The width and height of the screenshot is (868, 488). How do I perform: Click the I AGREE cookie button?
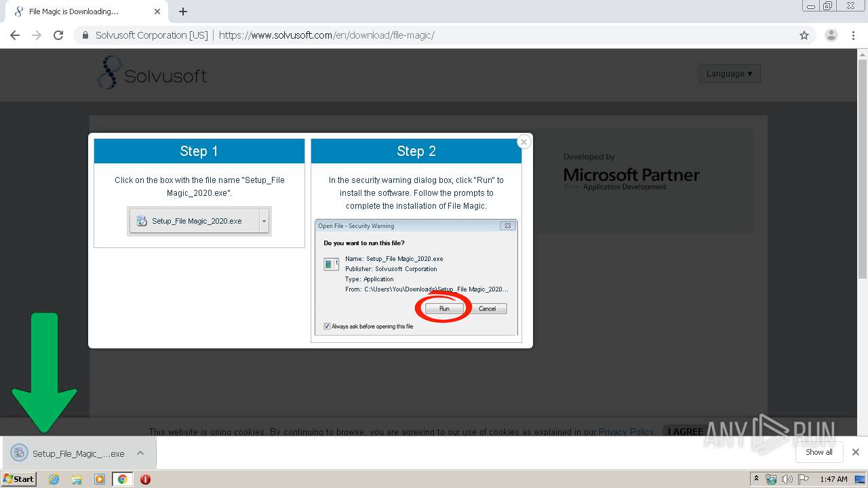685,432
